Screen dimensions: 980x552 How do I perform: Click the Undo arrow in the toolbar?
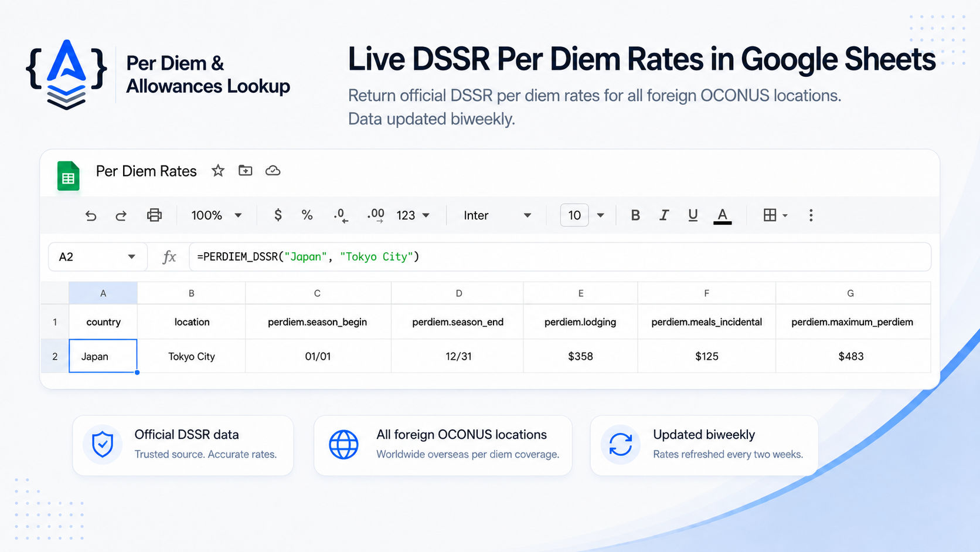pos(90,215)
